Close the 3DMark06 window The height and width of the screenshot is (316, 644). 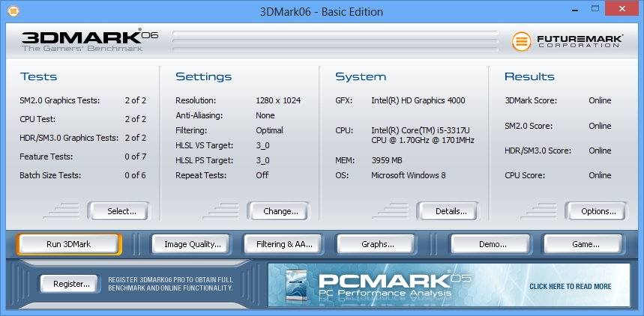coord(622,8)
